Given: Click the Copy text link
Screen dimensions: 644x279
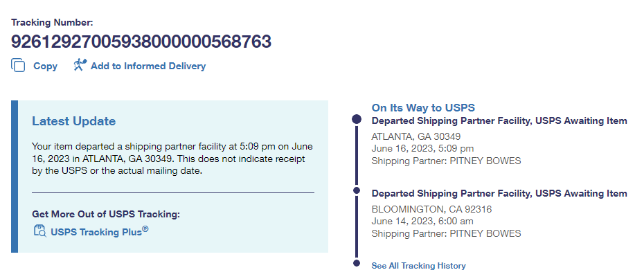Looking at the screenshot, I should click(45, 66).
